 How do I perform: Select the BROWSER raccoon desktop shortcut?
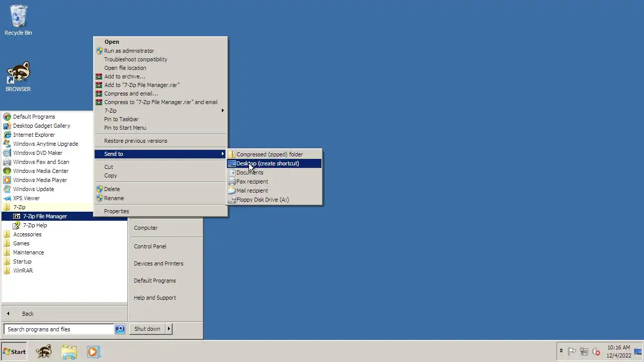tap(18, 77)
